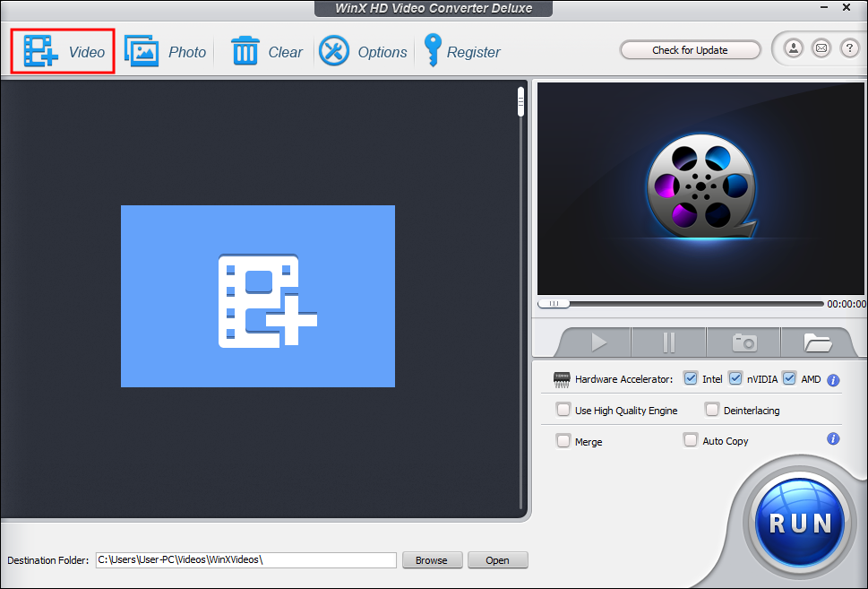Click the Register key icon
The height and width of the screenshot is (589, 868).
coord(433,50)
